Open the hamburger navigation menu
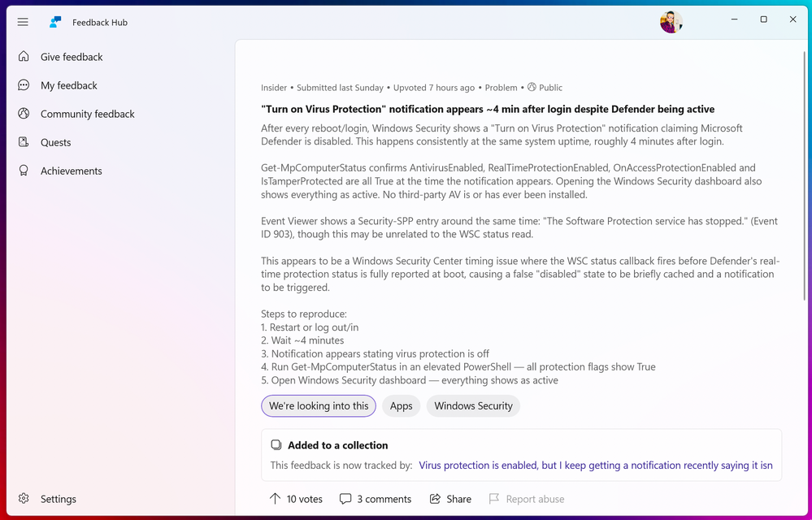Viewport: 812px width, 520px height. 23,22
